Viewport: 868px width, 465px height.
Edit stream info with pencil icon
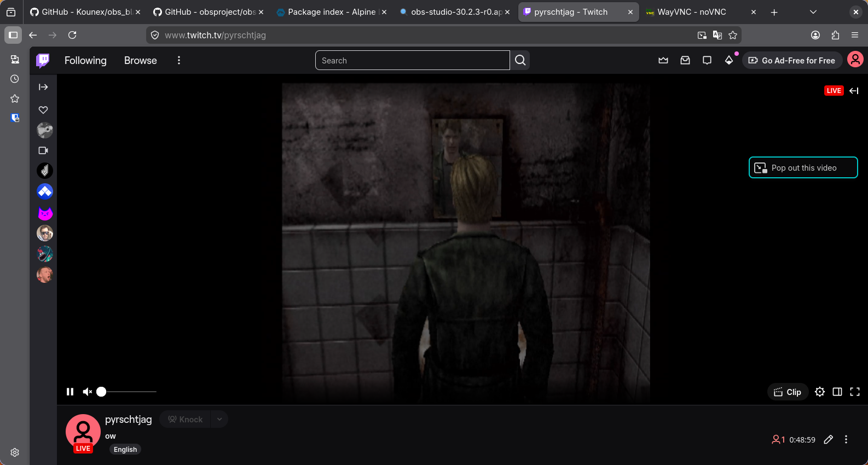click(x=829, y=439)
